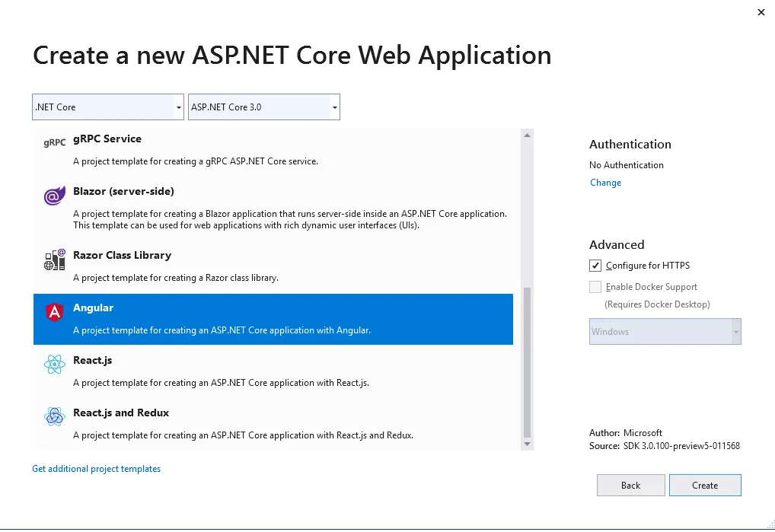Click the React.js and Redux icon

click(54, 416)
